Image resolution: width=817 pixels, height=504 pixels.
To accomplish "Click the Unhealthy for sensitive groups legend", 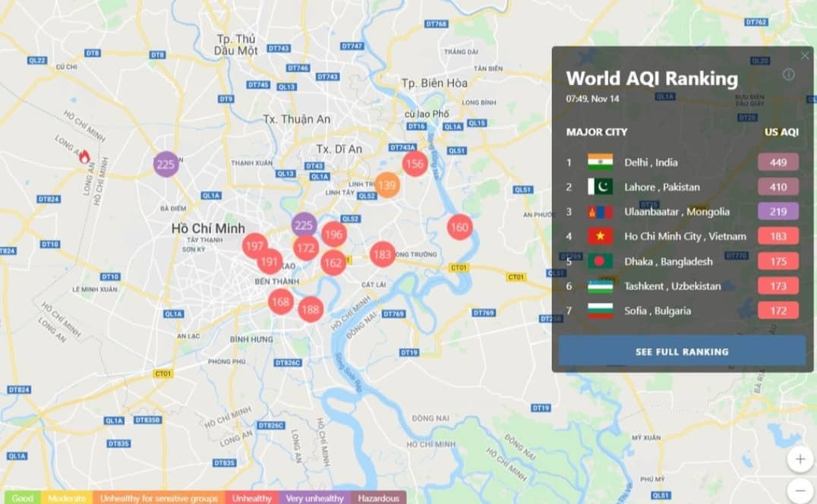I will pyautogui.click(x=159, y=498).
